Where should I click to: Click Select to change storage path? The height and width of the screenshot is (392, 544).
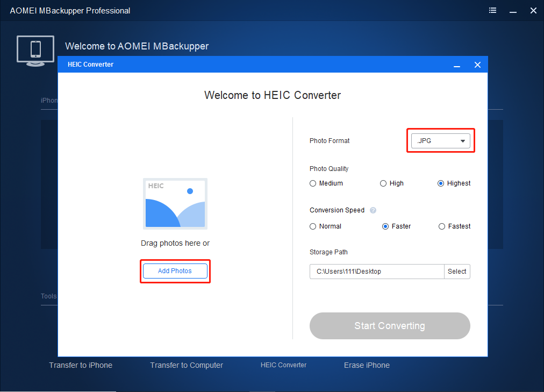pyautogui.click(x=457, y=272)
